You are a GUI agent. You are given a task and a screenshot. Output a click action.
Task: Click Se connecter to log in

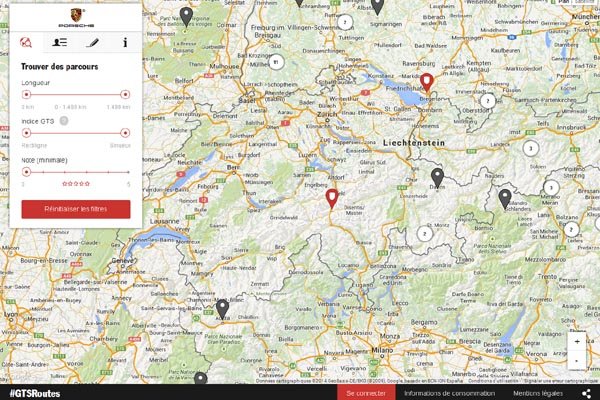tap(366, 393)
